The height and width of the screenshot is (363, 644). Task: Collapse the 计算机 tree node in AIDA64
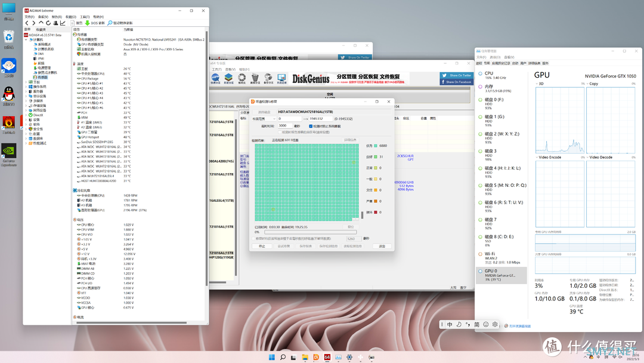point(26,40)
